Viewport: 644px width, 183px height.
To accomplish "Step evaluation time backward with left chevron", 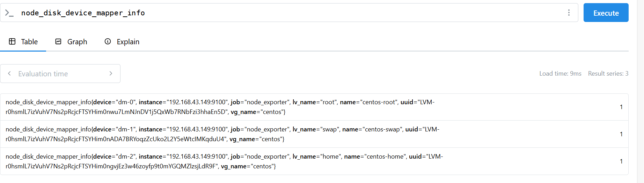I will (9, 74).
